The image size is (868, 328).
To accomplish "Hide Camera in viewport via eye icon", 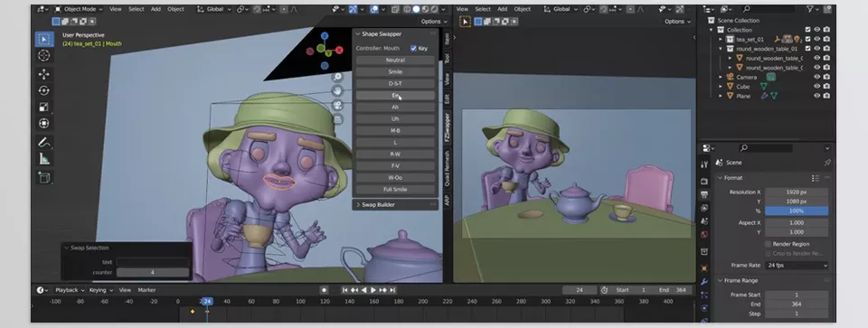I will [817, 78].
